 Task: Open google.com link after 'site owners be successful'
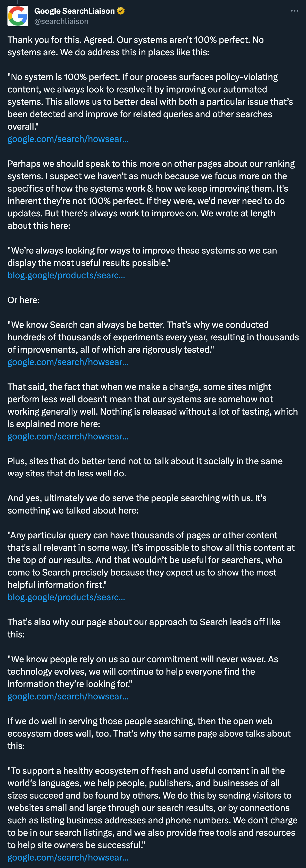point(68,858)
